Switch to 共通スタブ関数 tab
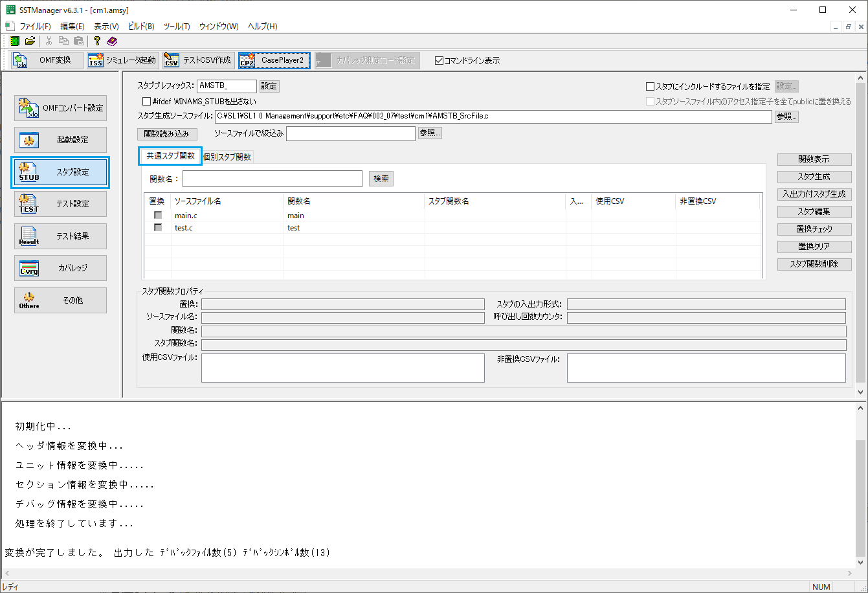Screen dimensions: 868x593 [x=170, y=156]
